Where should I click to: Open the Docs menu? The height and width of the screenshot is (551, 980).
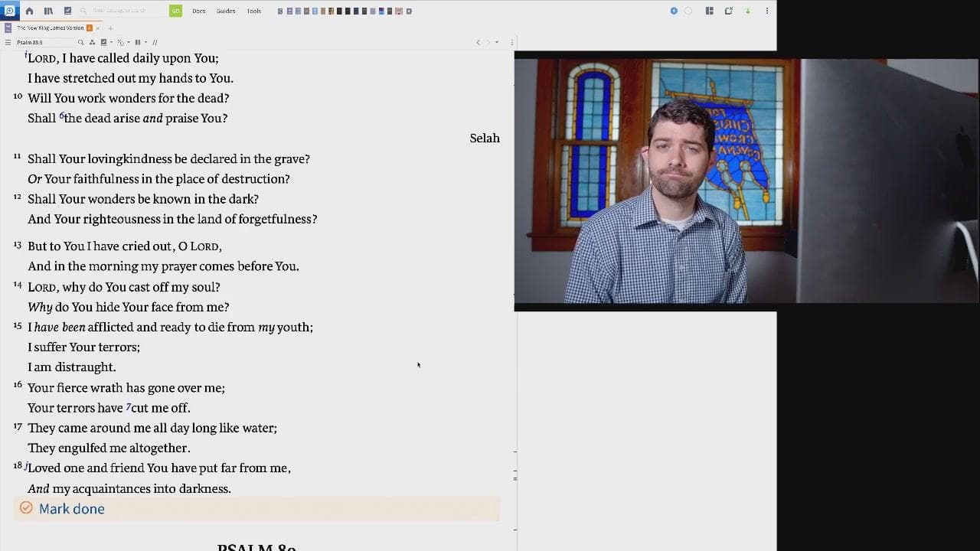[x=199, y=11]
